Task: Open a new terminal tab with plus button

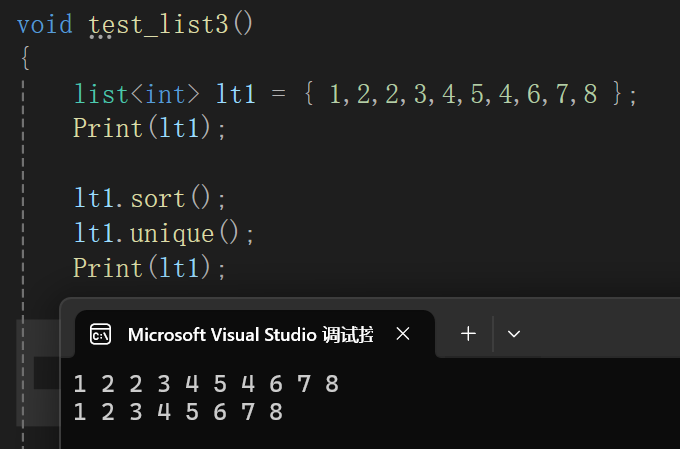Action: [x=468, y=334]
